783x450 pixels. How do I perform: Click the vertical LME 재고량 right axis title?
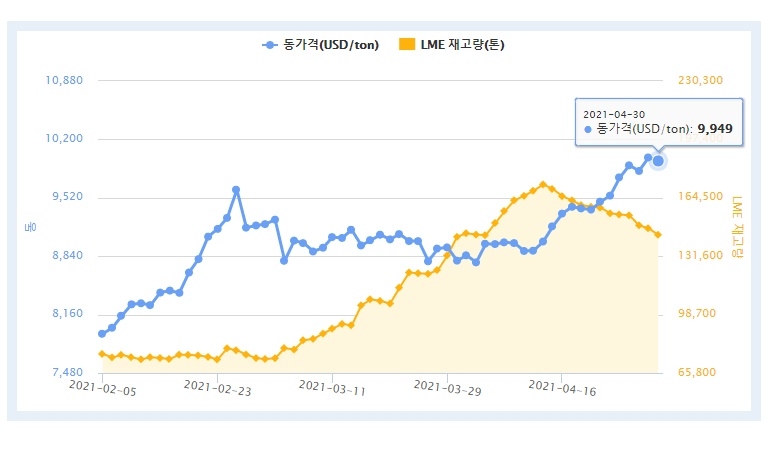[738, 227]
